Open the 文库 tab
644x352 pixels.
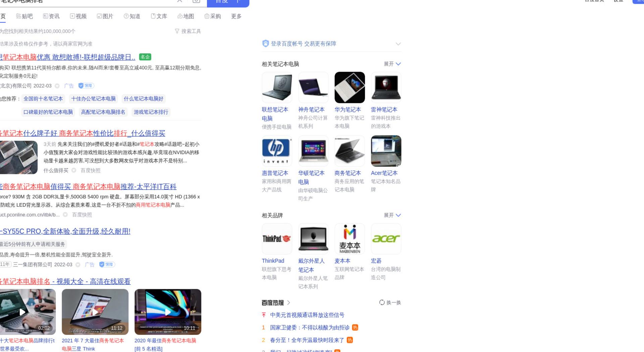point(159,16)
